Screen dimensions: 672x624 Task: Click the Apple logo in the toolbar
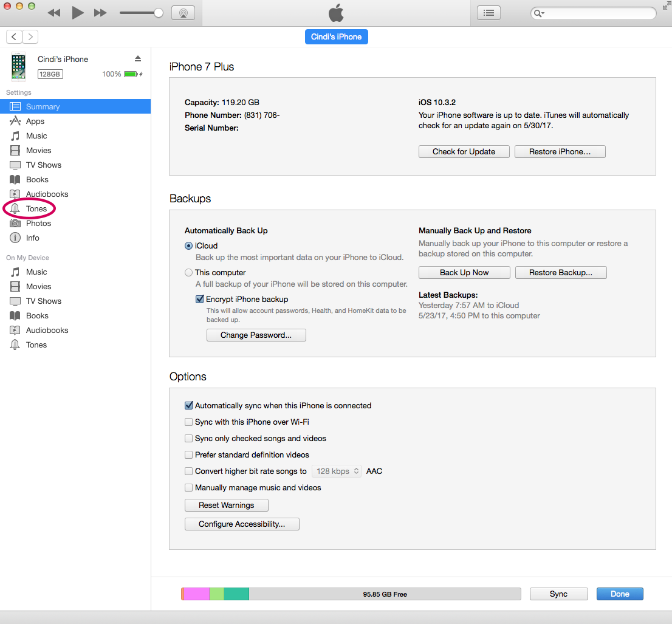(x=337, y=13)
